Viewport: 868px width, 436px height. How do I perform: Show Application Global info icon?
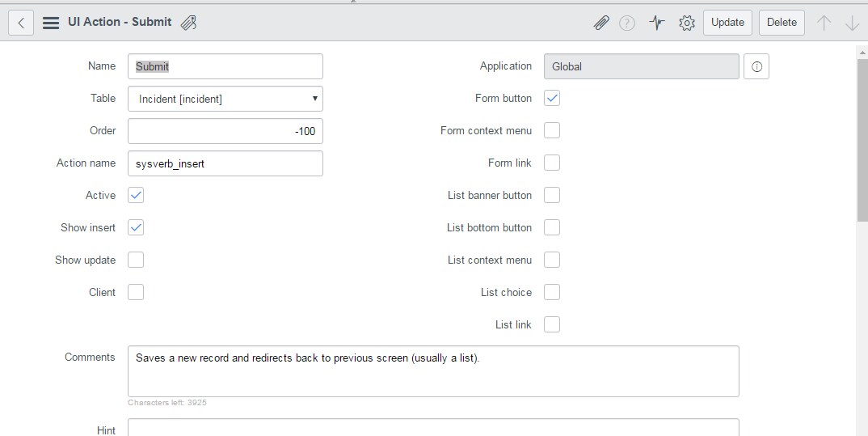[x=756, y=66]
